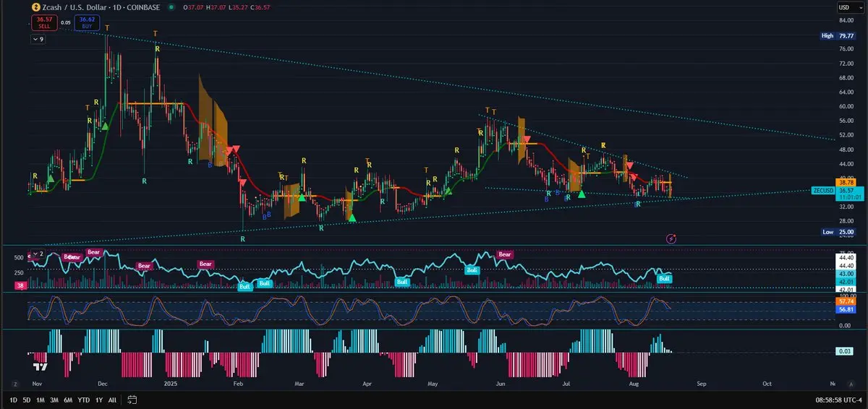Select the 1Y time range
Screen dimensions: 868x409
(x=98, y=400)
